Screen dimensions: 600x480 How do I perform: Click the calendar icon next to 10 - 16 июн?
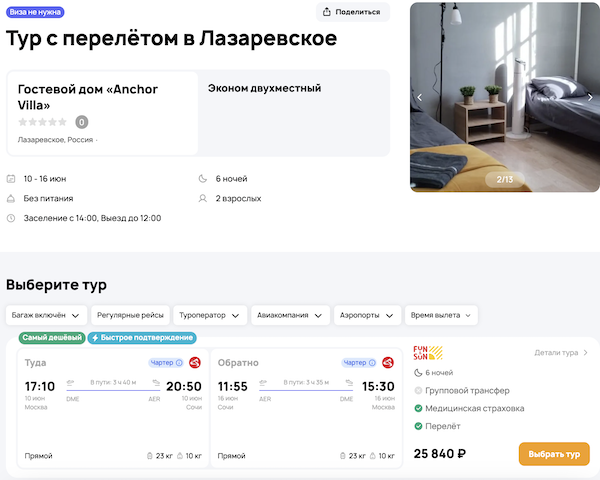tap(11, 179)
